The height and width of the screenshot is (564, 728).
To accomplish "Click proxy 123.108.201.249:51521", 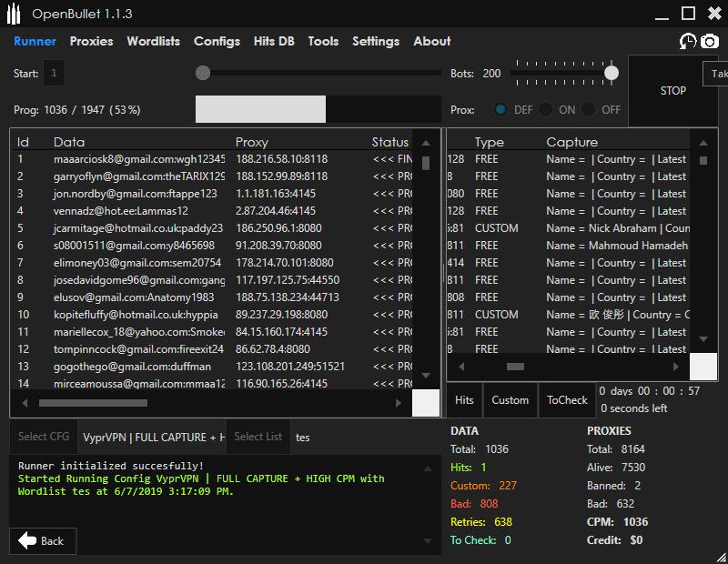I will point(290,367).
